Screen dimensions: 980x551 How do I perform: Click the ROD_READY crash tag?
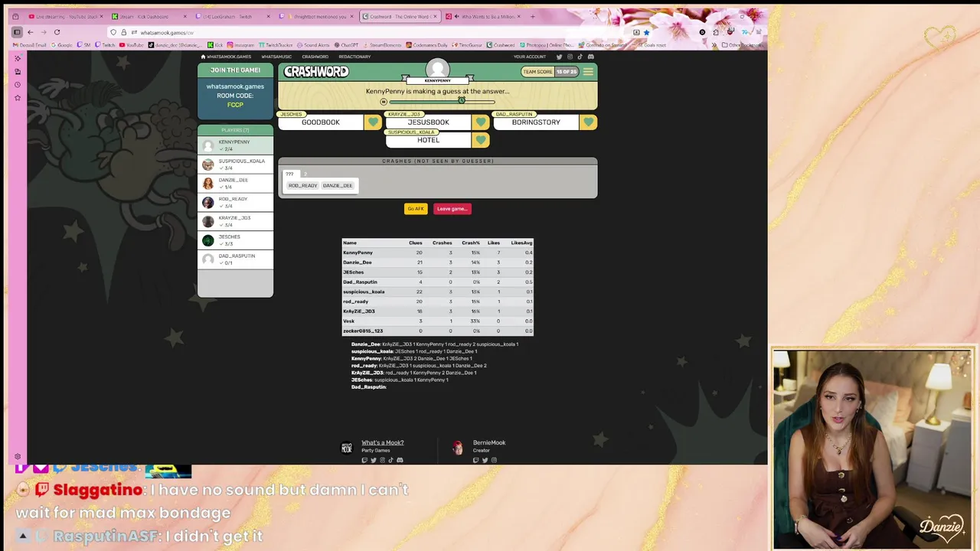[x=302, y=186]
